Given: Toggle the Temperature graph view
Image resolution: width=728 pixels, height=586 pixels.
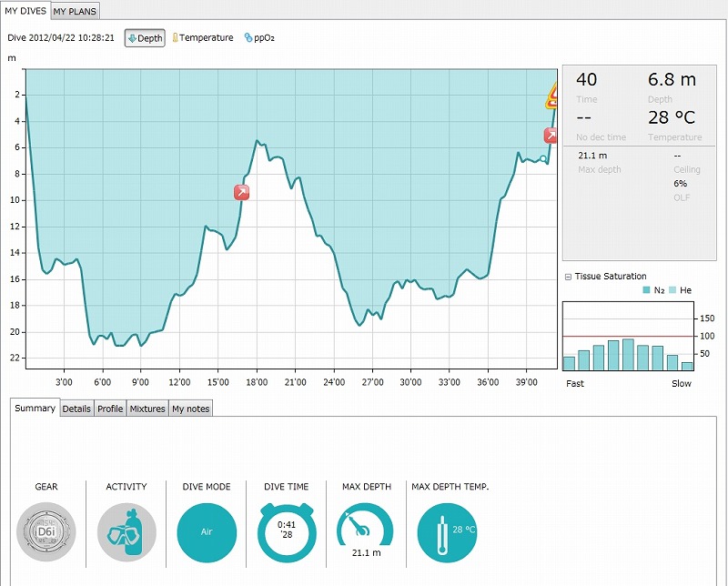Looking at the screenshot, I should [x=202, y=38].
